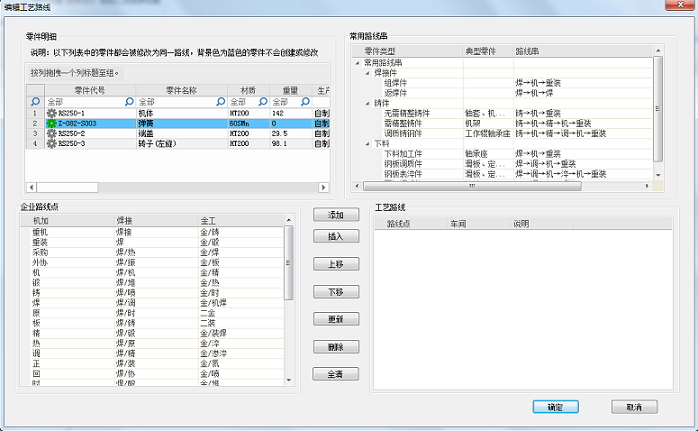Select route point 金/装焊 in the 金工 column

pos(213,333)
